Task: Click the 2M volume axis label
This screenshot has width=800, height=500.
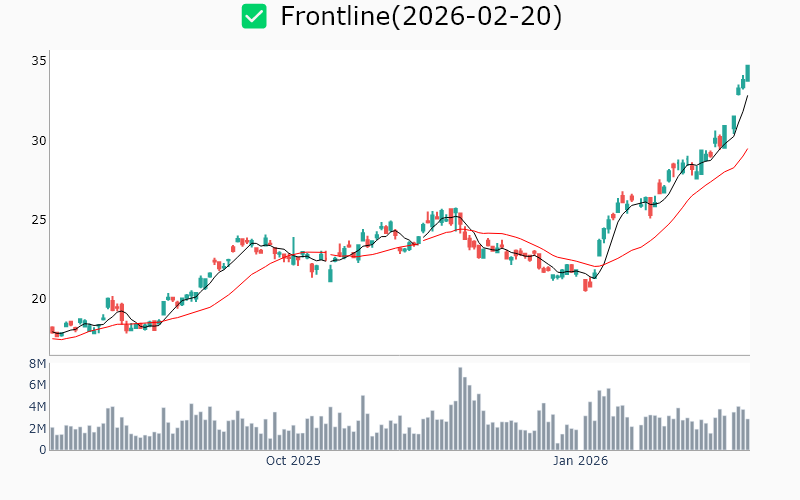Action: [x=37, y=429]
